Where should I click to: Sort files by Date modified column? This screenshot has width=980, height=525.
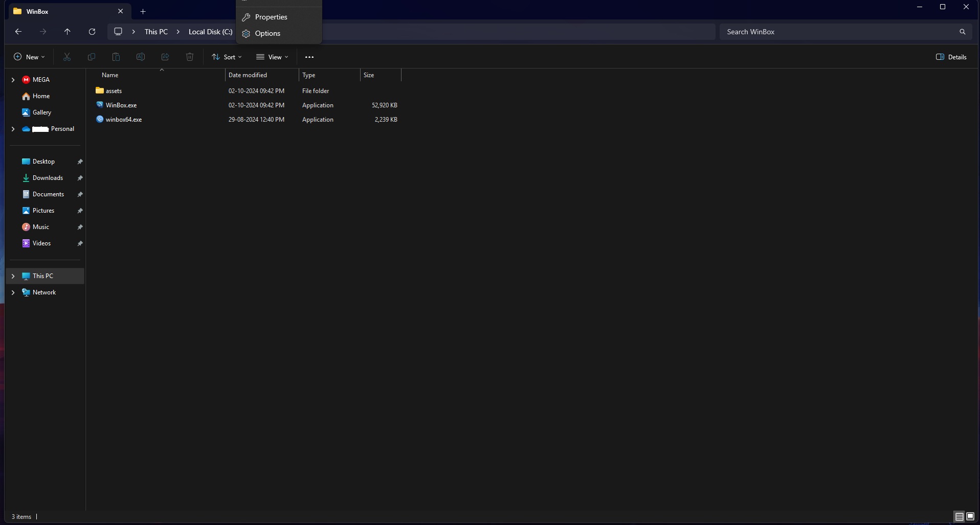[262, 75]
